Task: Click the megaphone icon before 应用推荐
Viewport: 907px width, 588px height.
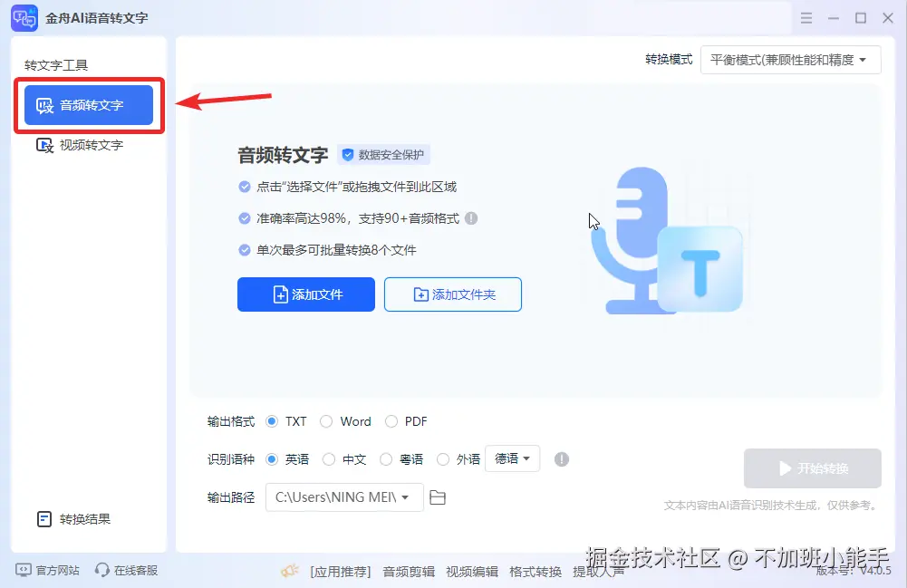Action: pos(290,571)
